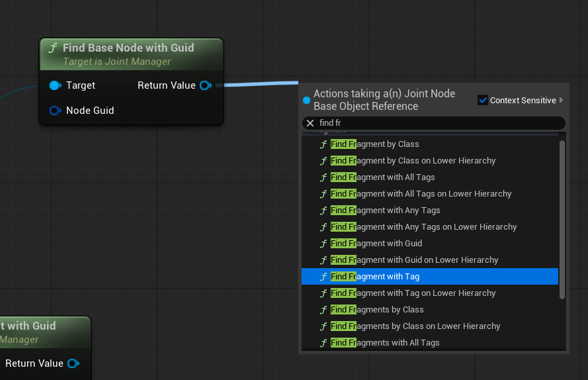This screenshot has height=380, width=588.
Task: Click function icon beside Find Fragment by Class
Action: [x=323, y=144]
